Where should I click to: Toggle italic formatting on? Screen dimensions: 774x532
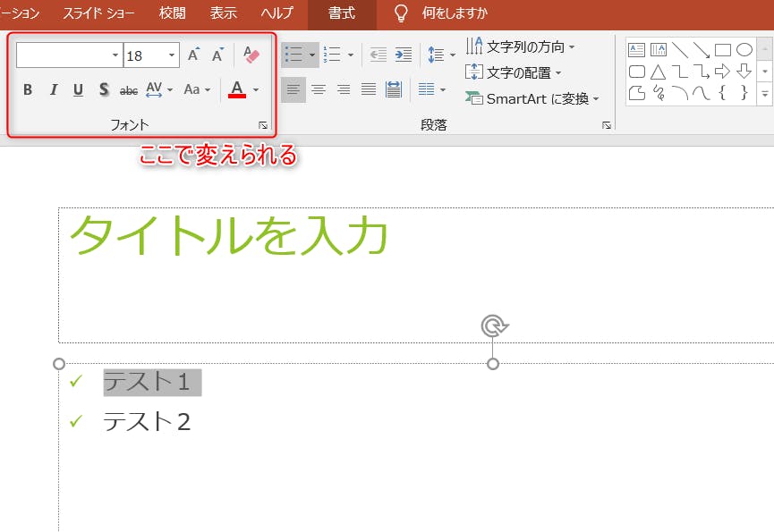coord(53,89)
